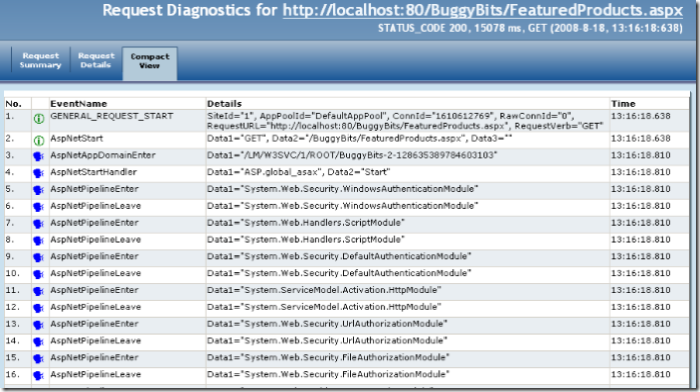Image resolution: width=700 pixels, height=392 pixels.
Task: Switch to the Request Details tab
Action: [96, 60]
